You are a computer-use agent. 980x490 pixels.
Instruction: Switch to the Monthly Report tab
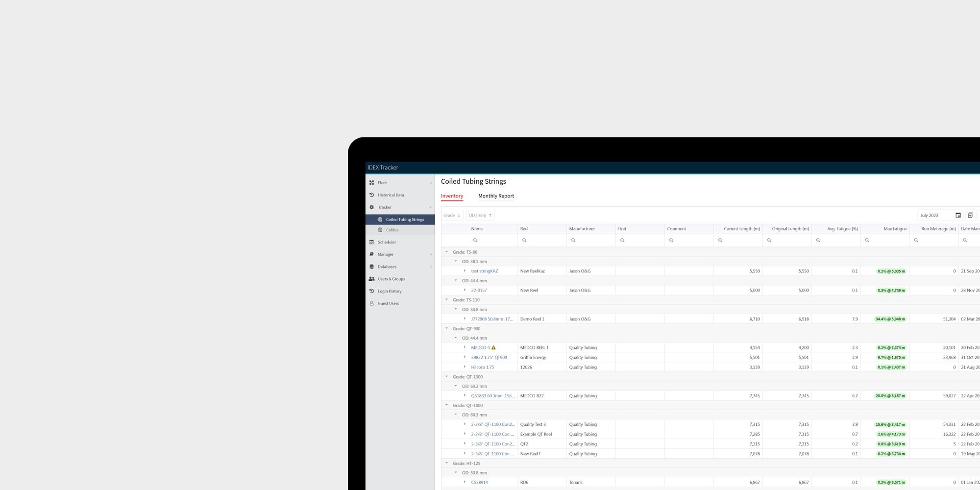(496, 196)
